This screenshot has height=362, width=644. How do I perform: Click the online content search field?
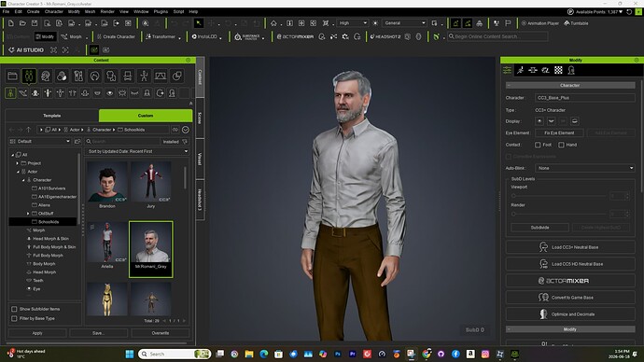[x=497, y=36]
